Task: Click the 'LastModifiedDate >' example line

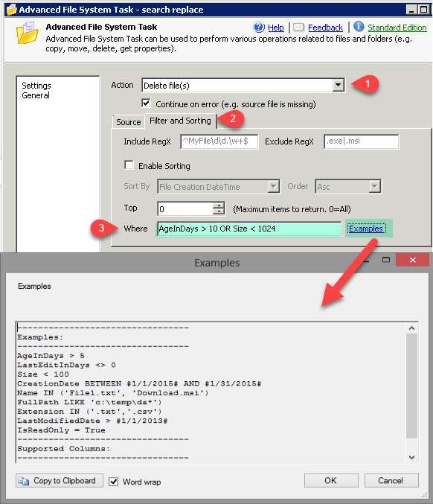Action: pos(92,421)
